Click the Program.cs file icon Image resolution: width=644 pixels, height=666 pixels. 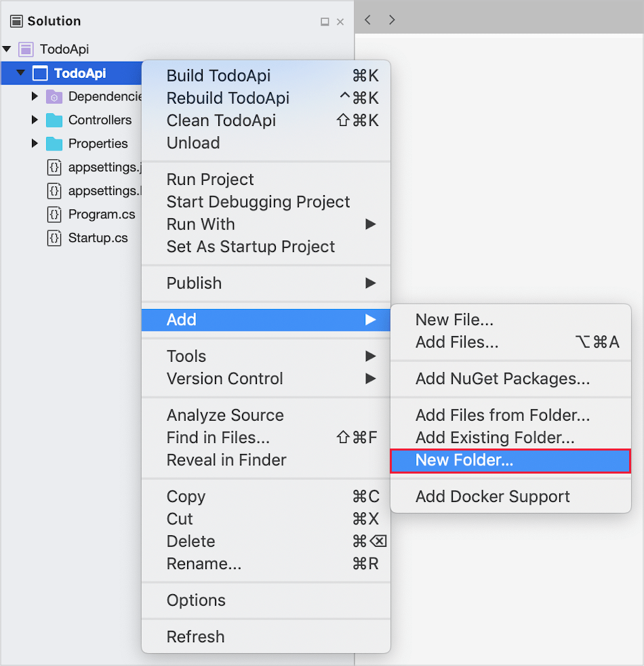(54, 215)
